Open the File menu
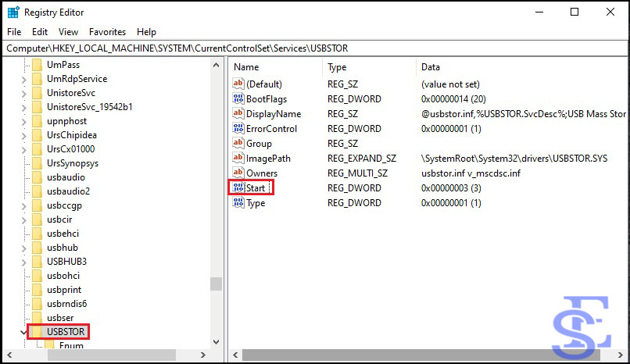The image size is (630, 364). tap(14, 32)
